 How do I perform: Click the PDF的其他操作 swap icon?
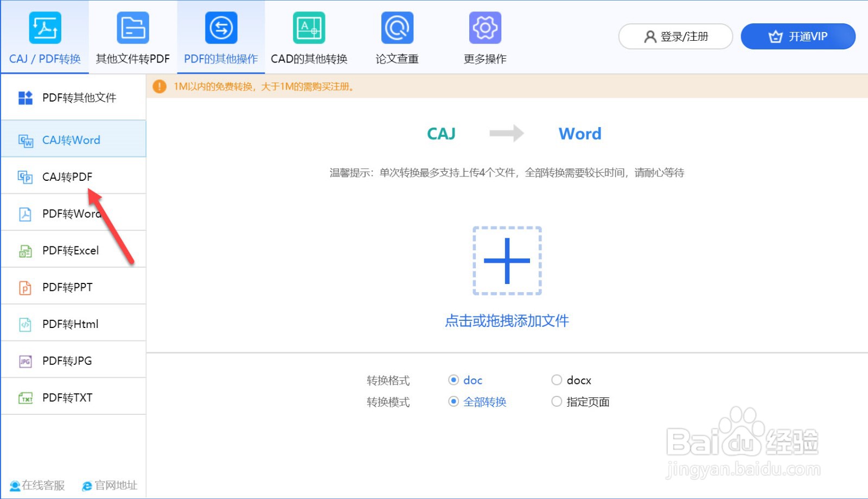[221, 28]
